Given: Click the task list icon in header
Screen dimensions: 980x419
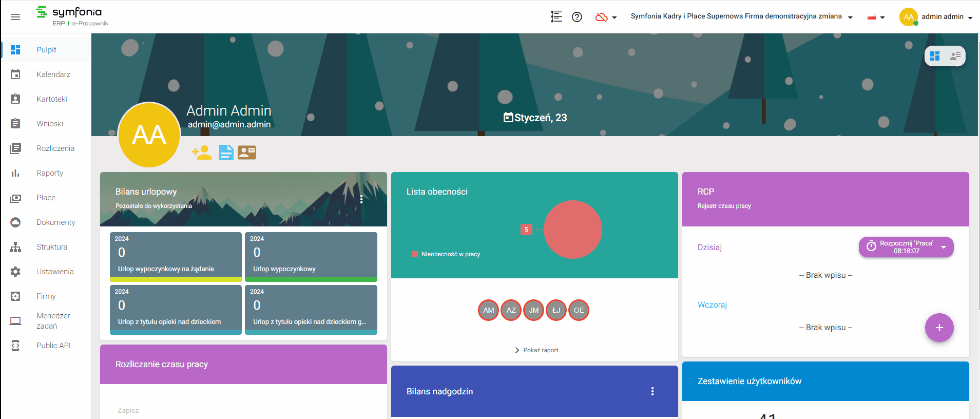Looking at the screenshot, I should 556,17.
